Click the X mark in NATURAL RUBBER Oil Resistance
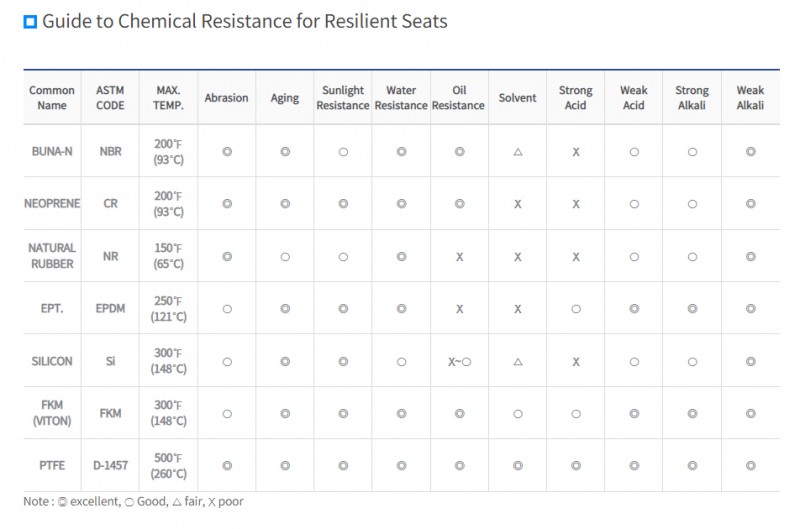The width and height of the screenshot is (800, 529). pos(460,257)
